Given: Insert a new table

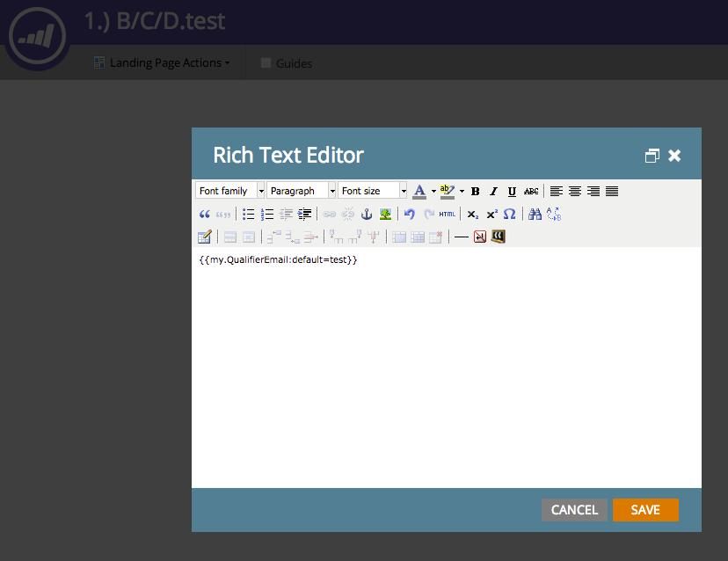Looking at the screenshot, I should point(204,237).
